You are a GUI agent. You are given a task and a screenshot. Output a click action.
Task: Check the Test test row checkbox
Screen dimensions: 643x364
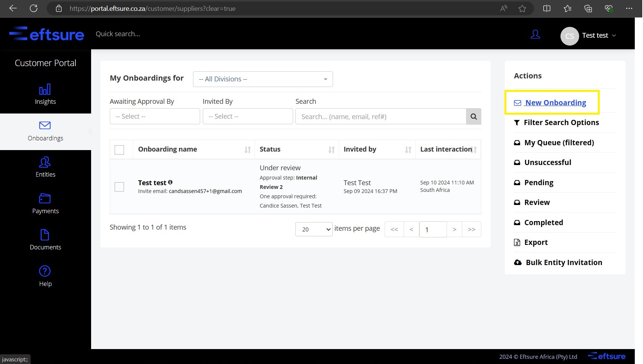119,187
